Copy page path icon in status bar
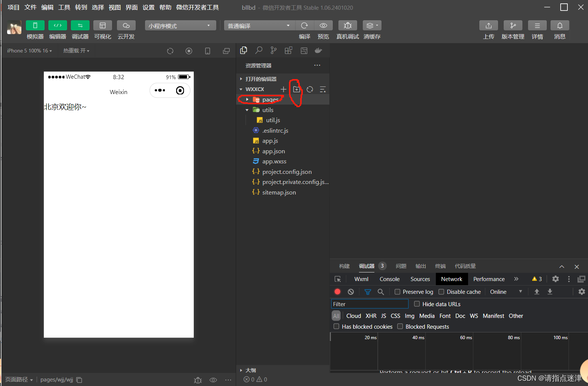588x386 pixels. pos(79,380)
